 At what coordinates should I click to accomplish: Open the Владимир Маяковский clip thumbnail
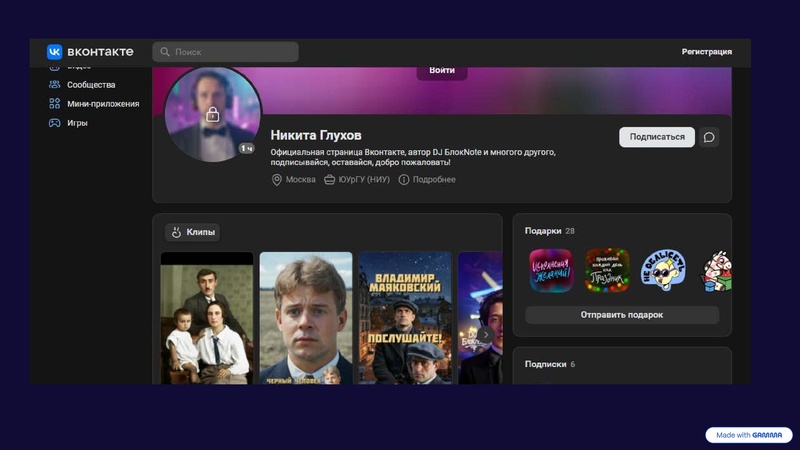[405, 318]
